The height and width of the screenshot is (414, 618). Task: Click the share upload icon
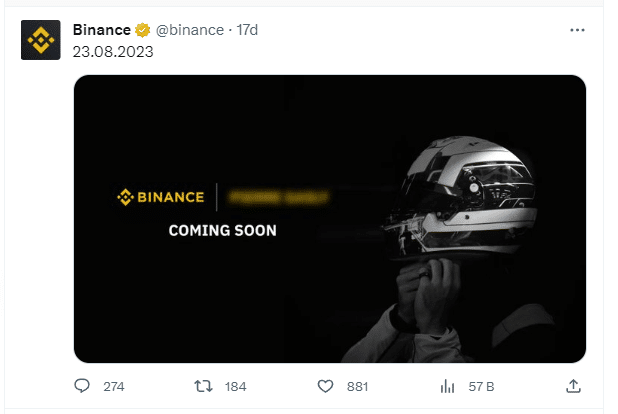[573, 386]
